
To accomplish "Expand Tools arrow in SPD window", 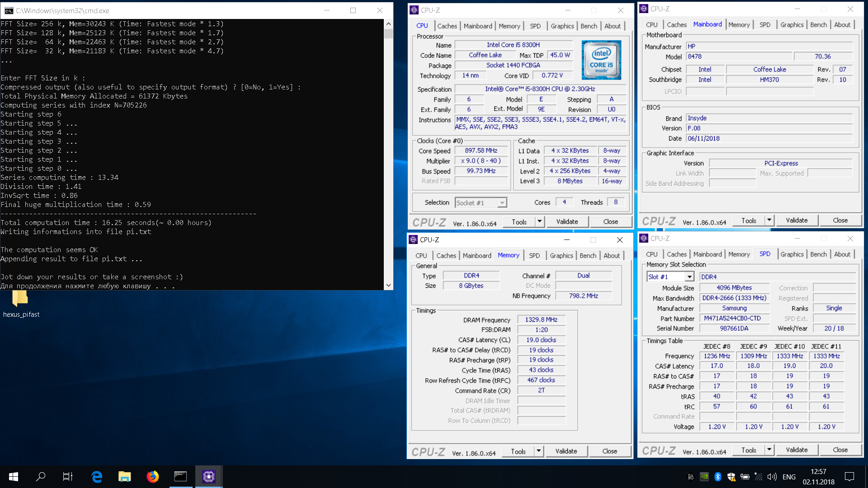I will coord(769,450).
